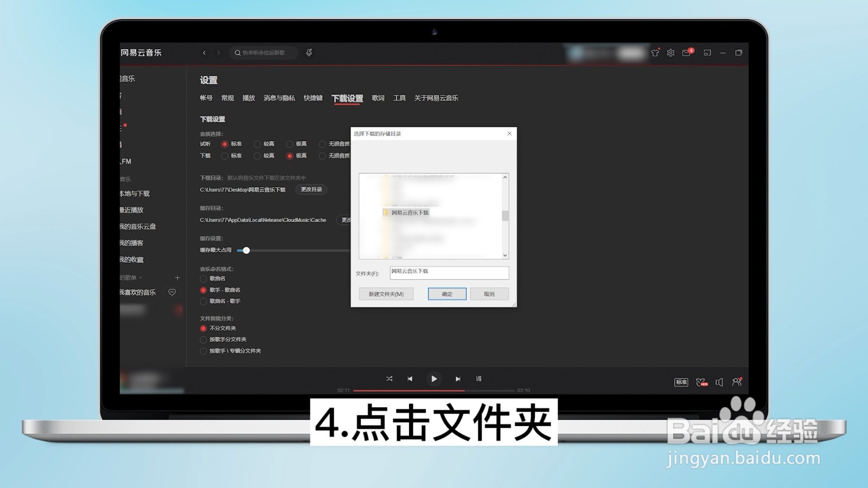This screenshot has height=488, width=868.
Task: Choose 歌手 - 歌曲名 naming format
Action: click(203, 290)
